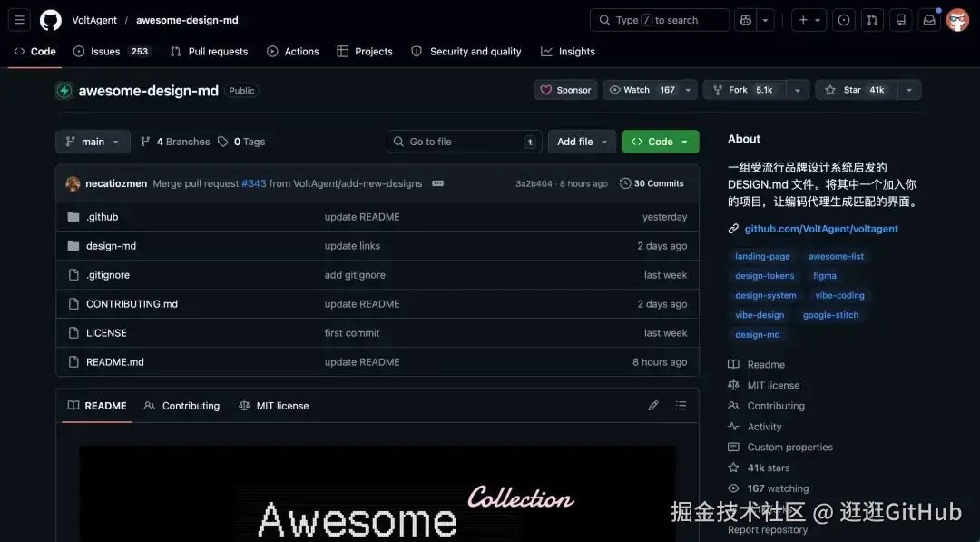This screenshot has height=542, width=980.
Task: Open the LICENSE file
Action: tap(106, 333)
